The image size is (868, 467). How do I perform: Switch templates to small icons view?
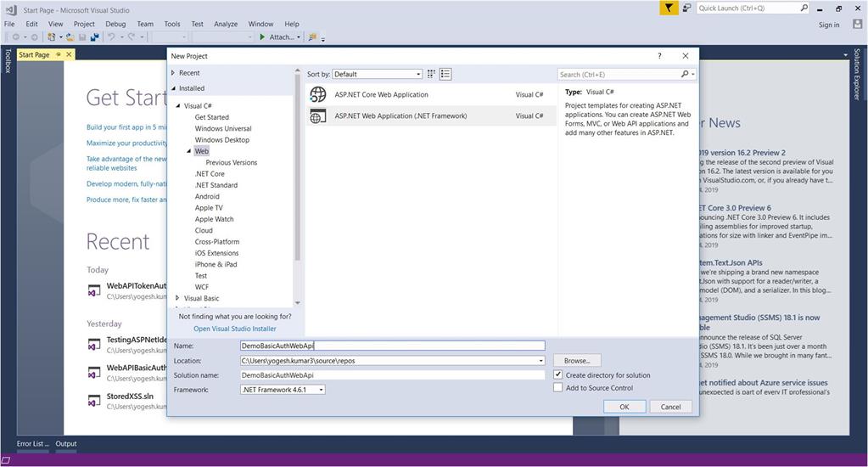pos(431,74)
